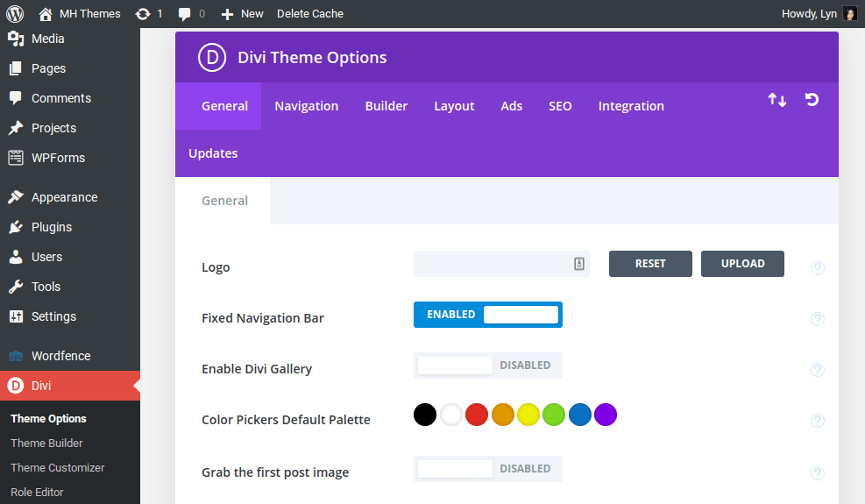The image size is (865, 504).
Task: Open the WordPress logo menu
Action: point(15,14)
